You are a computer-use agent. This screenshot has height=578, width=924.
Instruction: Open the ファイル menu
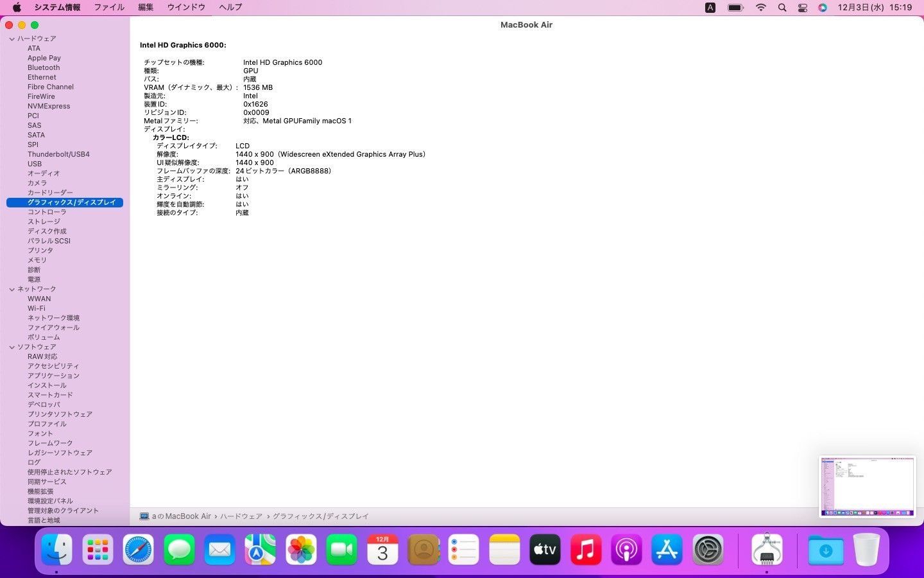click(x=109, y=8)
